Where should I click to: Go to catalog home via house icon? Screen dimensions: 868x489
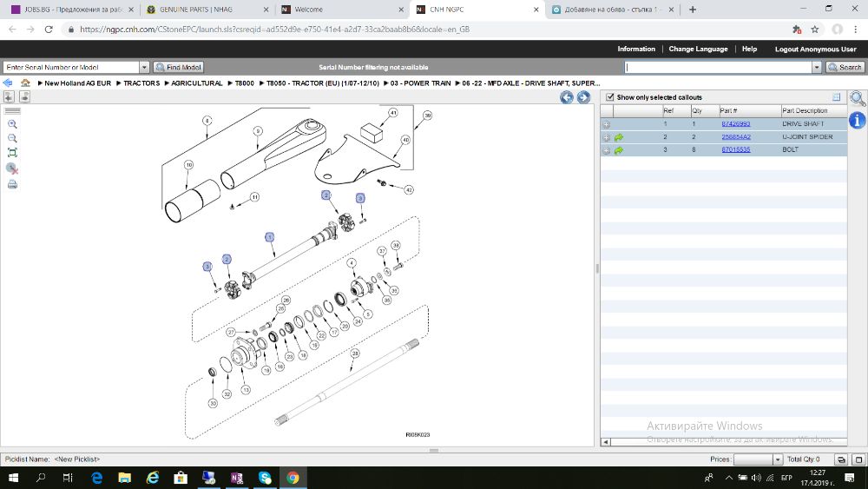(25, 83)
